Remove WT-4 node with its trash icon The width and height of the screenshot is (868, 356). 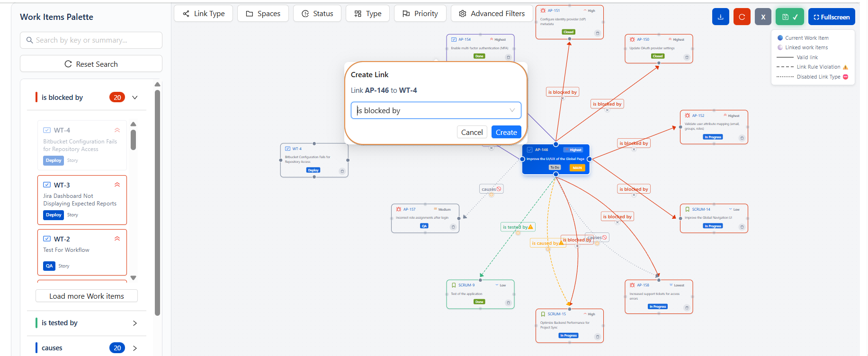[x=342, y=171]
